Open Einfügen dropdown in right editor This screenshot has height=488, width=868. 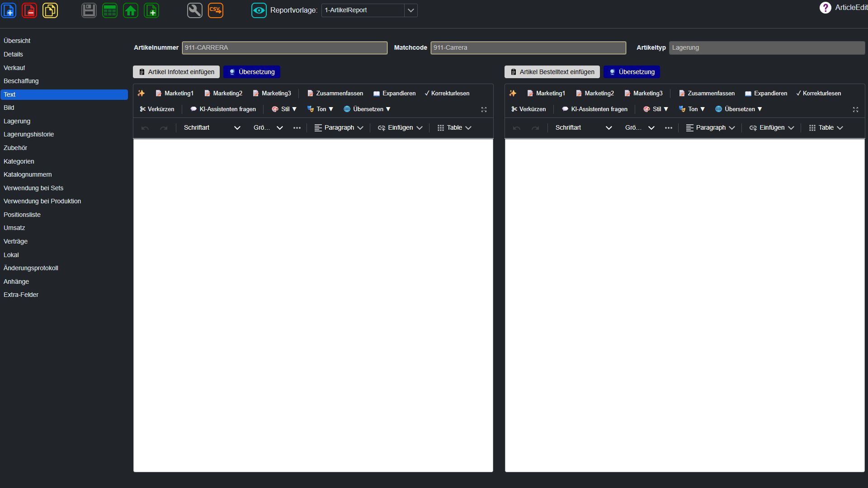click(x=772, y=128)
